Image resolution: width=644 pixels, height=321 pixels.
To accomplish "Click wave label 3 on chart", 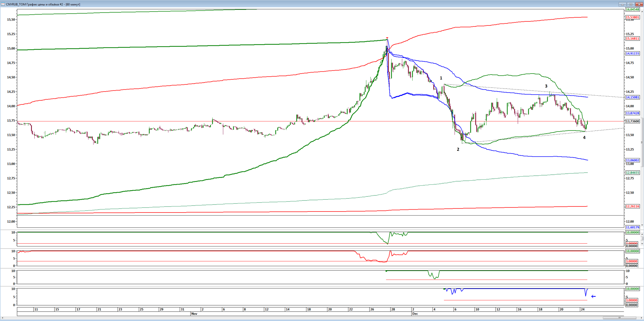I will coord(546,86).
